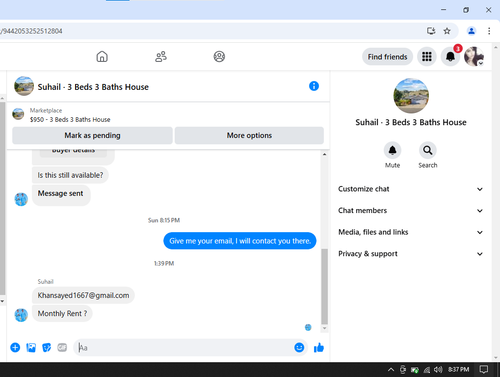Open the emoji picker in message box

[299, 348]
